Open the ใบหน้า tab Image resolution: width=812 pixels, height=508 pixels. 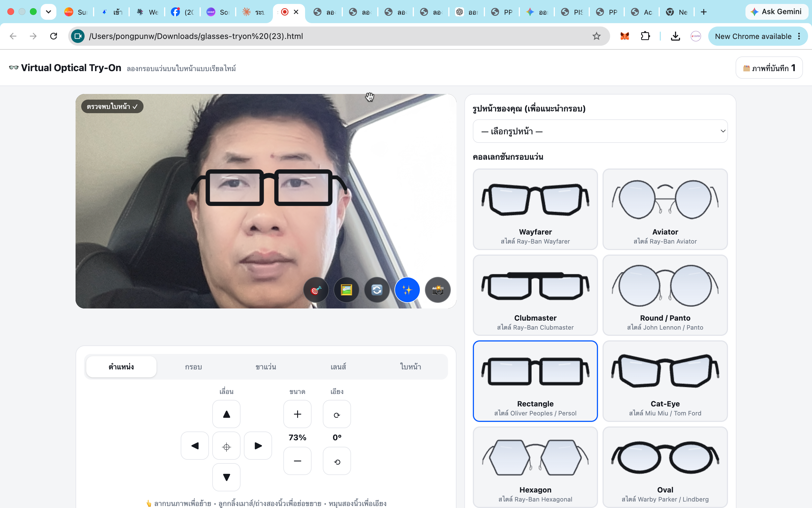(410, 367)
